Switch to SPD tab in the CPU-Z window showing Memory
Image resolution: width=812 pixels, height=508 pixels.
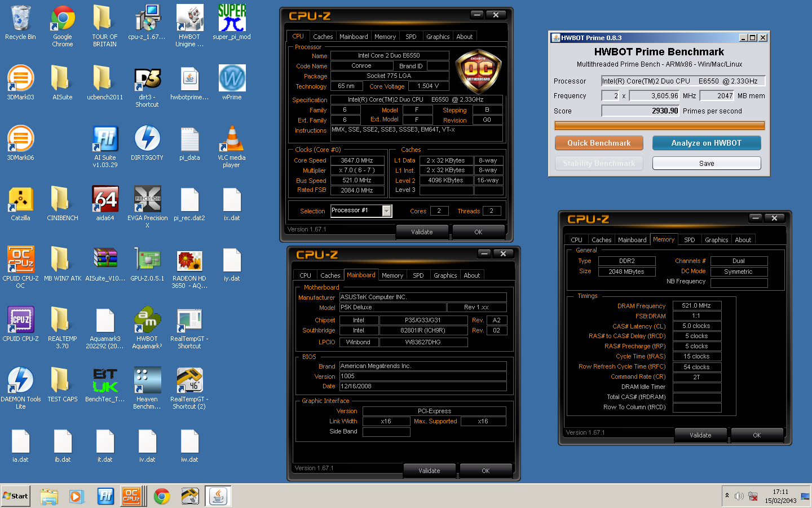click(x=690, y=240)
